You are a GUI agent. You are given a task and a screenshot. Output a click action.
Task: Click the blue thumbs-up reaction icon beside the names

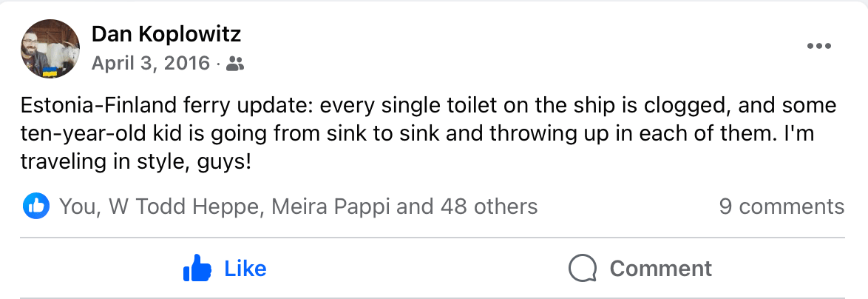[37, 206]
